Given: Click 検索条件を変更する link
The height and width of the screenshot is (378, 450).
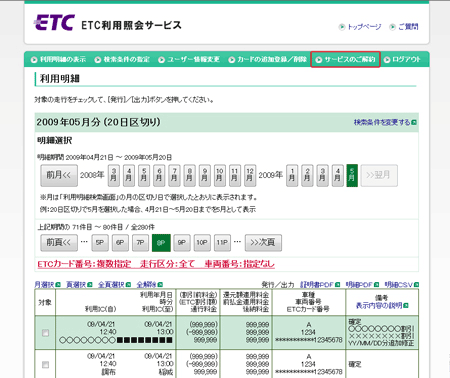Looking at the screenshot, I should point(385,122).
